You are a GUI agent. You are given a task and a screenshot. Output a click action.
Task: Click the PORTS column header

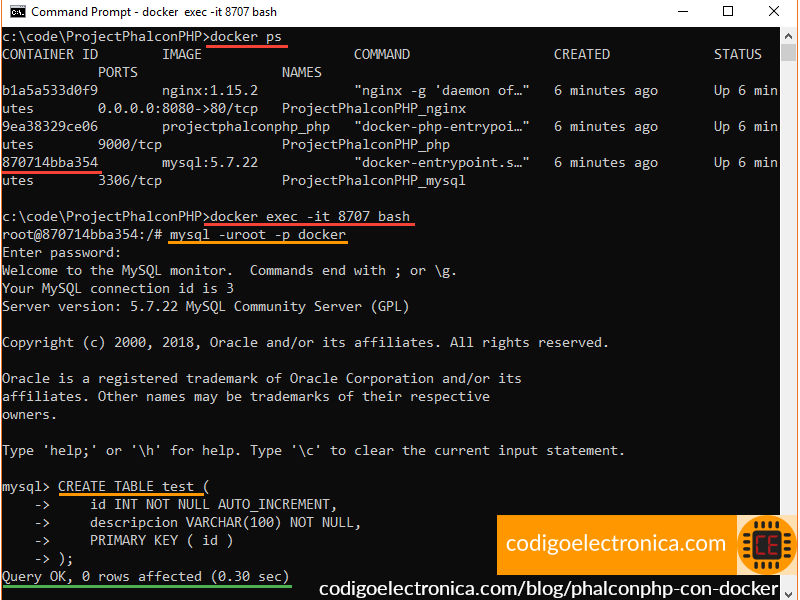click(x=118, y=72)
